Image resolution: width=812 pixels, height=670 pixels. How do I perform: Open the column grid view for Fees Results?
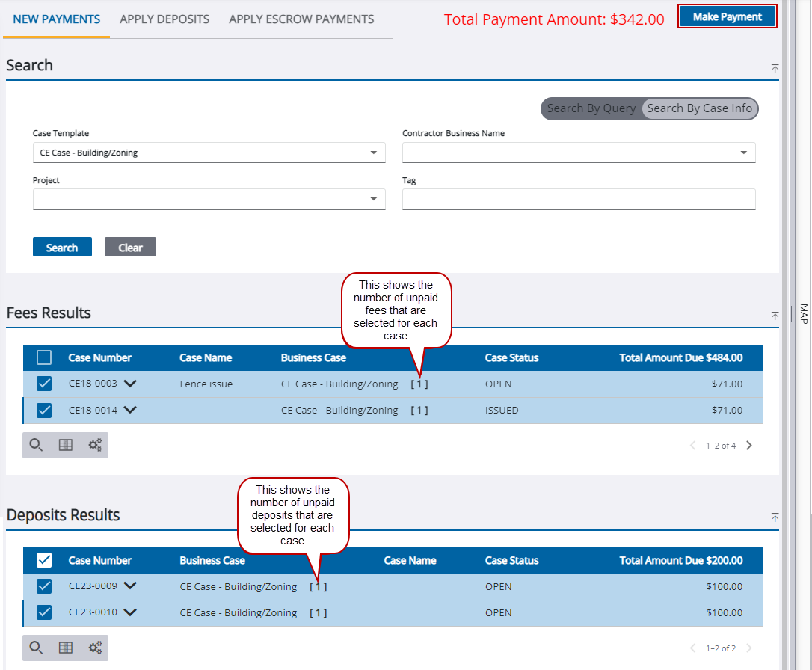click(65, 444)
